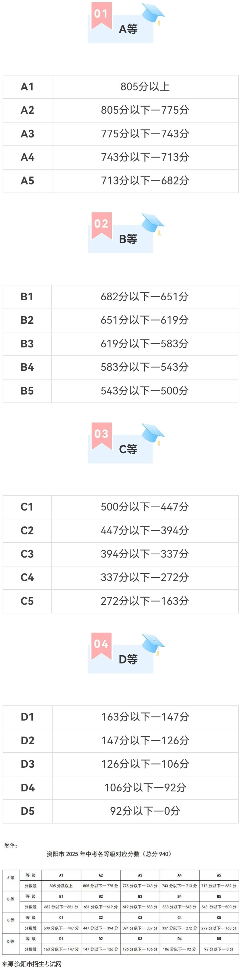The height and width of the screenshot is (980, 242).
Task: Click the 92分以下—0分 cell
Action: point(145,811)
